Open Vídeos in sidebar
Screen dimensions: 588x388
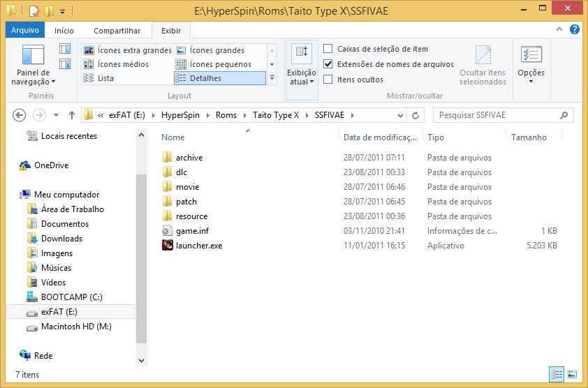tap(47, 282)
